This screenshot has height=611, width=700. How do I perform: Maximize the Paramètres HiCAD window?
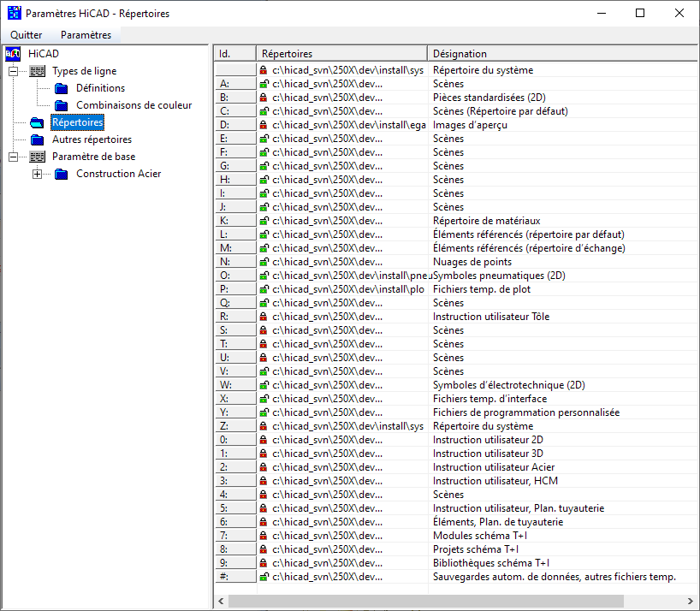click(x=640, y=13)
